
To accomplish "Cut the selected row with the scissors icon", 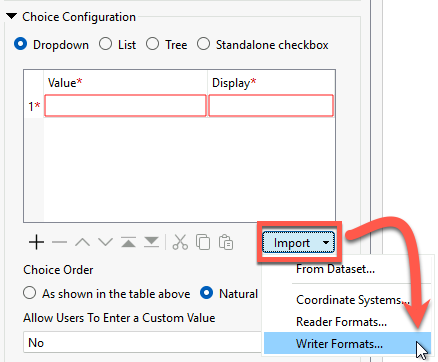I will [180, 242].
